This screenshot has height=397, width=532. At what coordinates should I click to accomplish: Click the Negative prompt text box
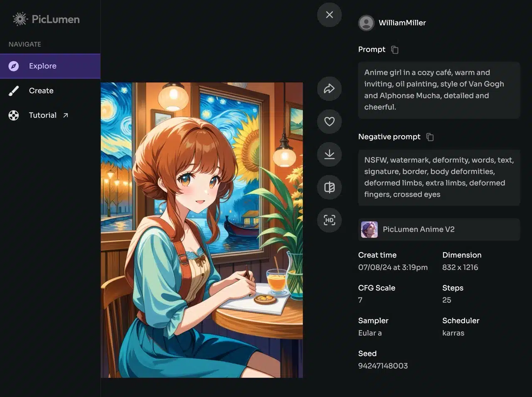(439, 177)
